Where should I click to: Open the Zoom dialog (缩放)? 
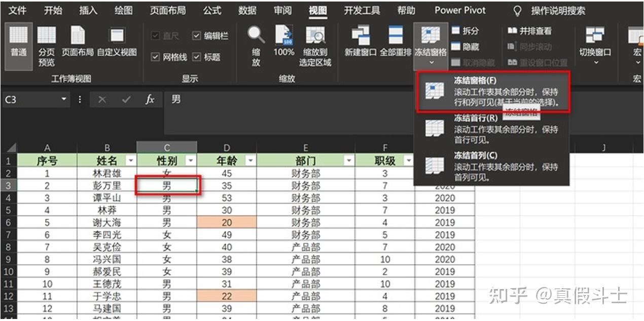tap(256, 46)
